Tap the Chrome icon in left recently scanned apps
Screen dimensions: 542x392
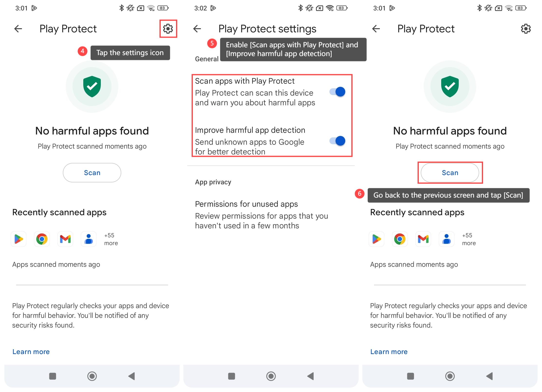(x=42, y=239)
